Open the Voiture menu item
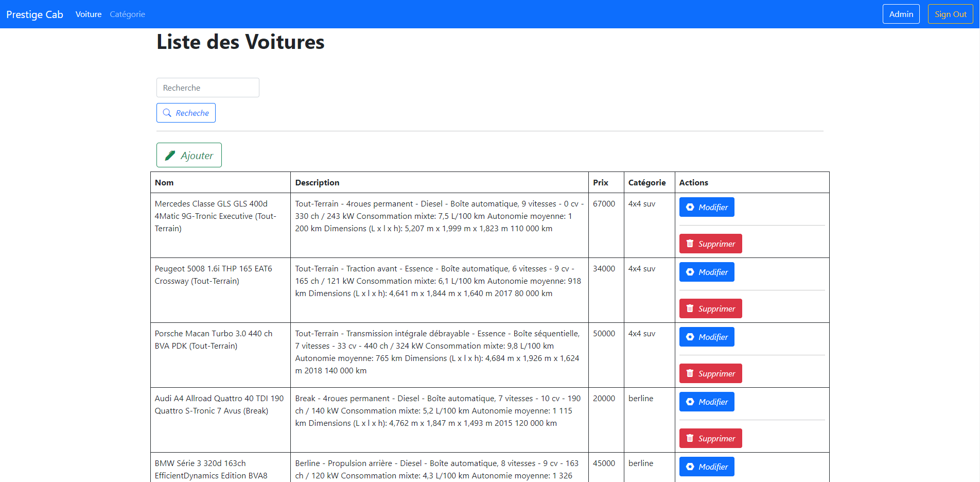This screenshot has height=482, width=980. [x=89, y=14]
